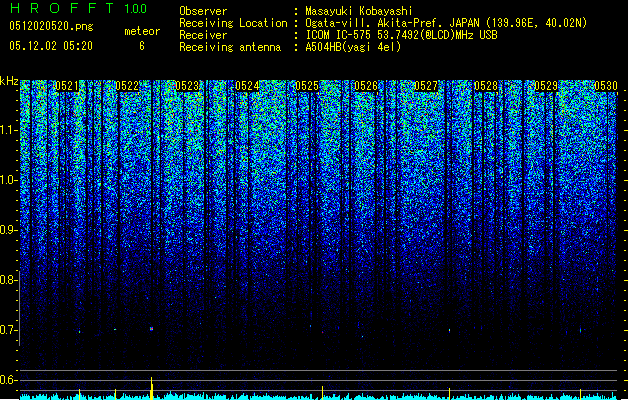The height and width of the screenshot is (400, 629).
Task: Click the 0529 time marker
Action: [546, 86]
